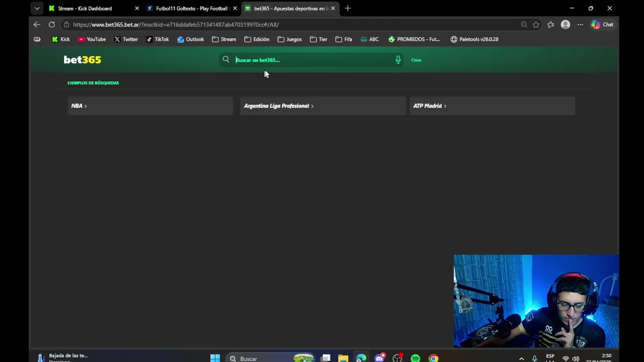
Task: Expand the Edición bookmarks folder
Action: point(257,39)
